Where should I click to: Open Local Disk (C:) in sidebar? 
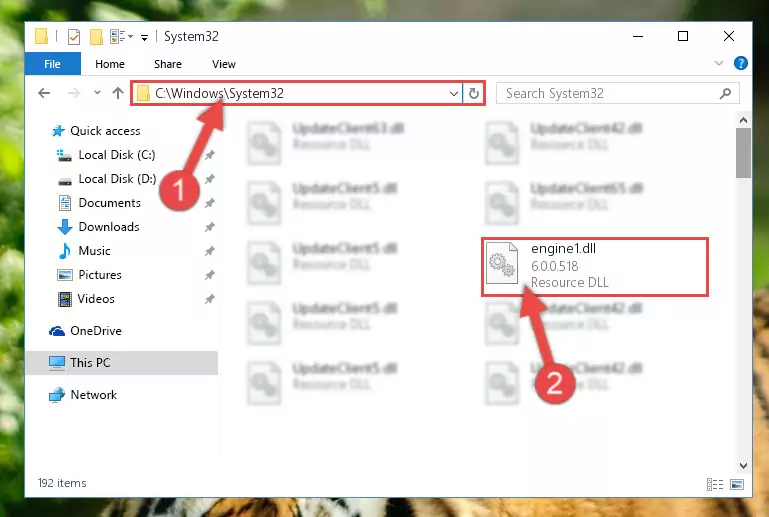117,155
